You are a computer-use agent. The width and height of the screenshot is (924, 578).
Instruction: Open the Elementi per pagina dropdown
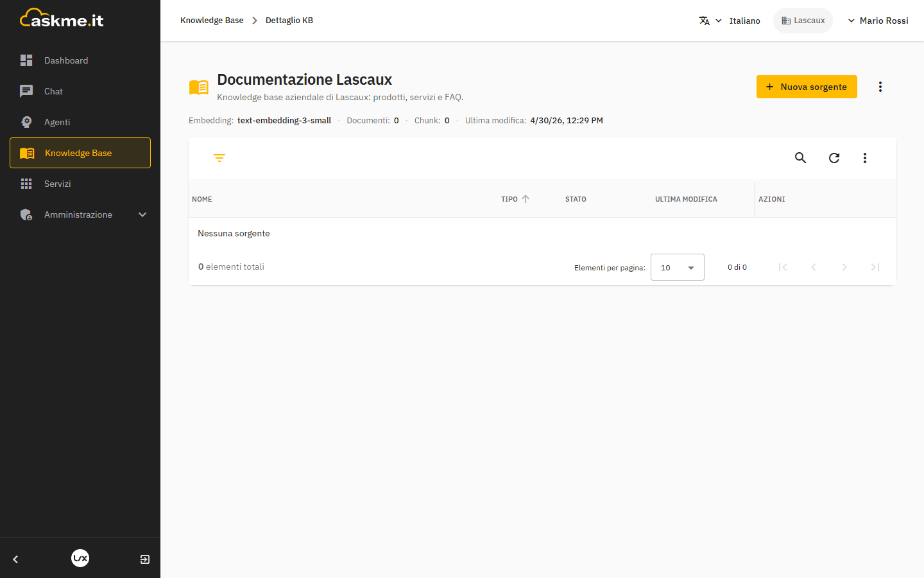[x=678, y=267]
